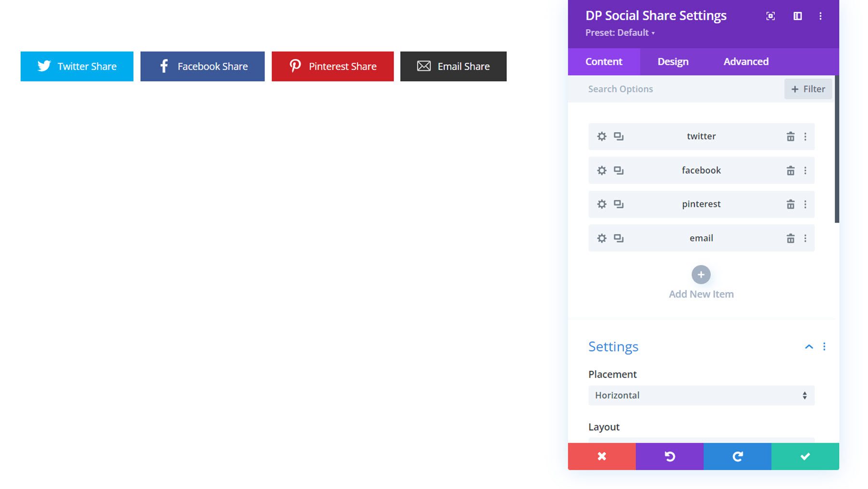Switch to the Design tab
This screenshot has width=868, height=489.
pos(673,61)
